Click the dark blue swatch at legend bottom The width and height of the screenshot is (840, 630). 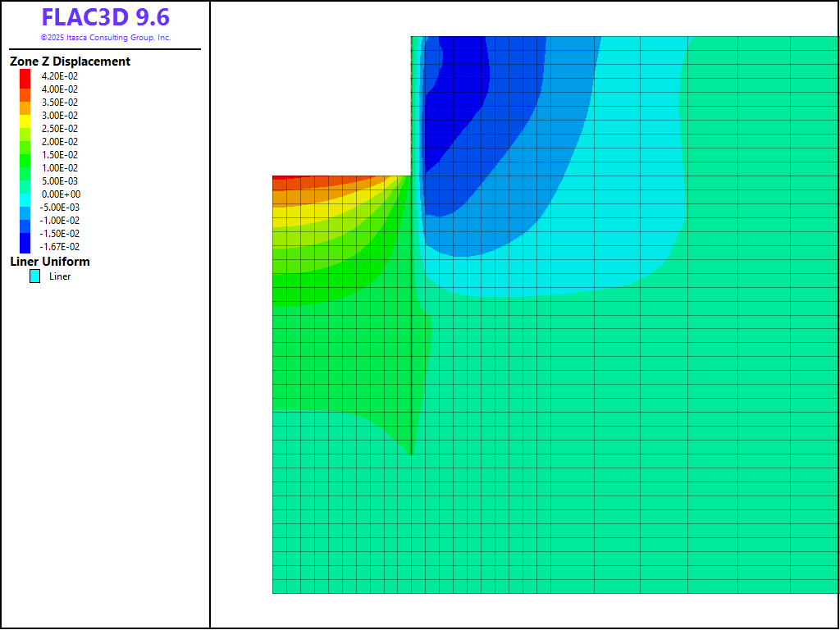click(x=25, y=244)
